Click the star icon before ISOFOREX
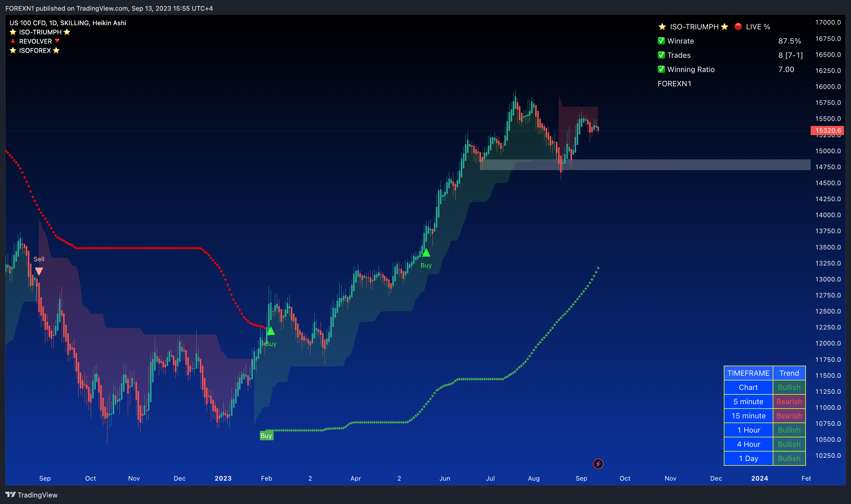 click(13, 50)
